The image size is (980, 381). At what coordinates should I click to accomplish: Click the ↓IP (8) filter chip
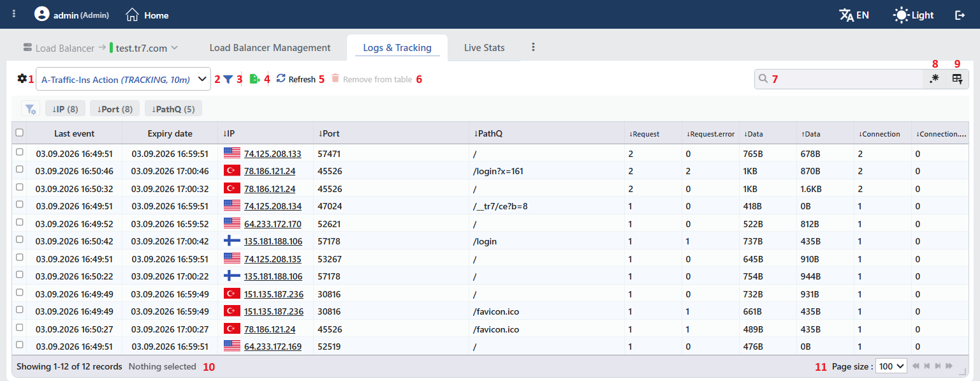(x=65, y=109)
